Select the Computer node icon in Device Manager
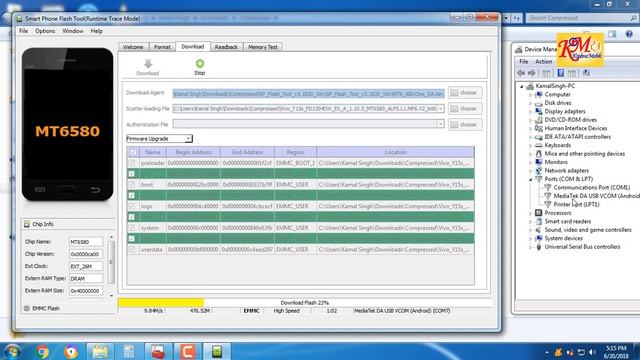The image size is (640, 360). coord(539,94)
